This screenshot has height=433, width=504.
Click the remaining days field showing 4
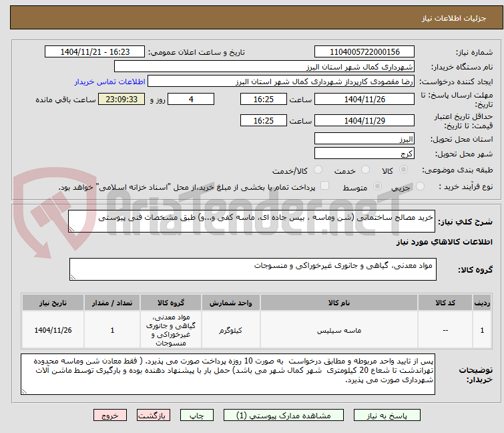[191, 99]
